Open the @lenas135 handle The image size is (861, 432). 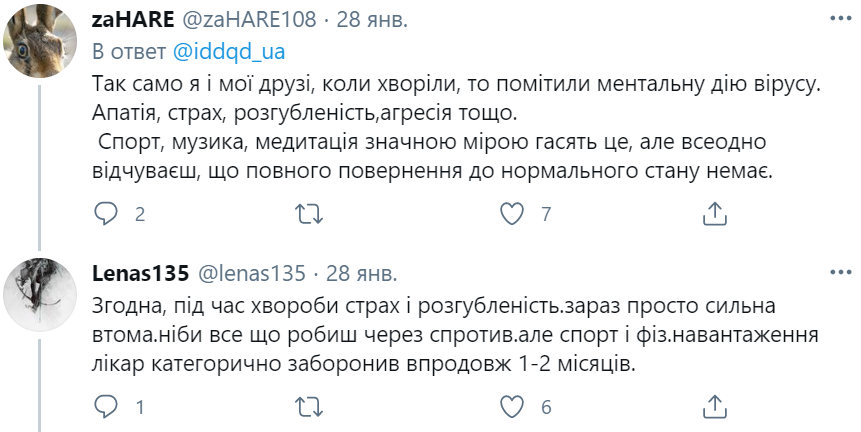point(254,272)
